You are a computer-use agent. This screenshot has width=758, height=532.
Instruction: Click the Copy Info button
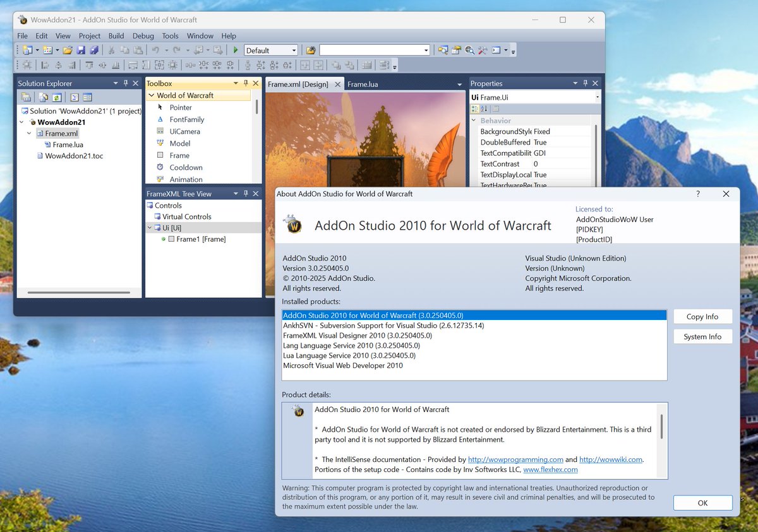(x=702, y=317)
